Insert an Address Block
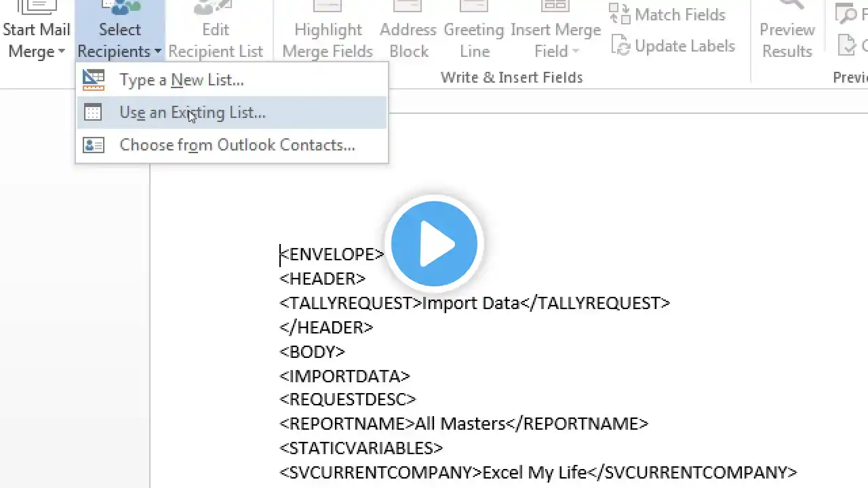Screen dimensions: 868x488 (x=409, y=30)
